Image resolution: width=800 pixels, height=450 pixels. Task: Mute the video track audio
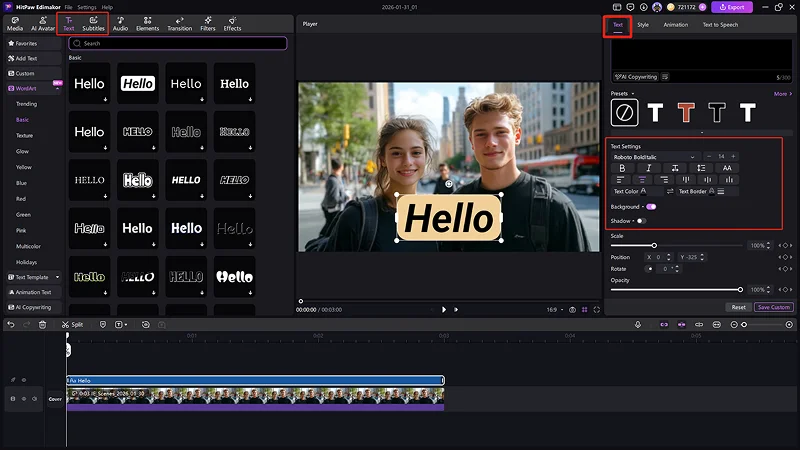coord(35,399)
